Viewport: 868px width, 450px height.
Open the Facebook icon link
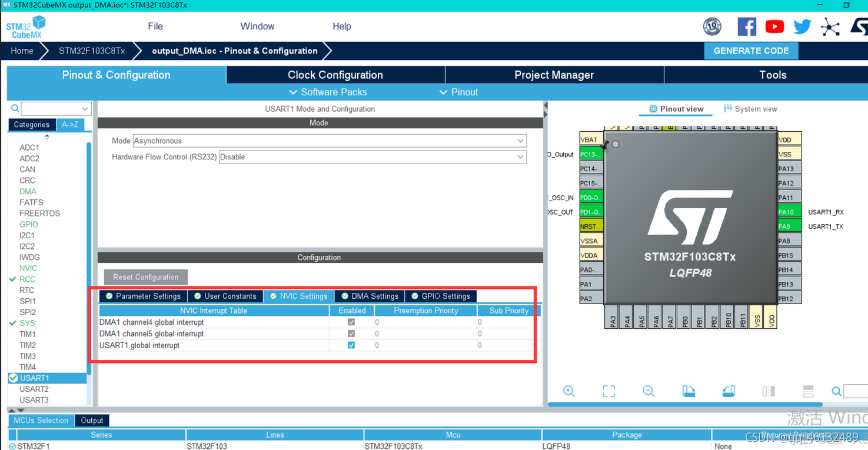tap(747, 26)
